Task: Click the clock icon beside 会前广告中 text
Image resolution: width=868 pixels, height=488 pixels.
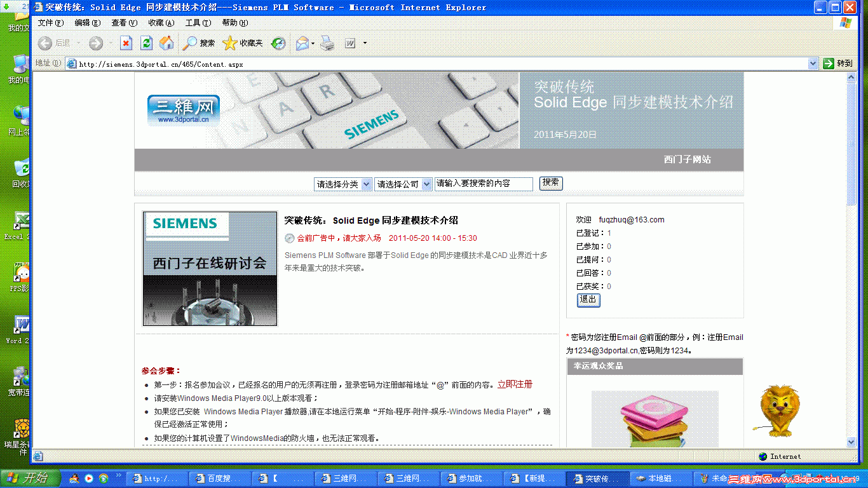Action: click(x=290, y=238)
